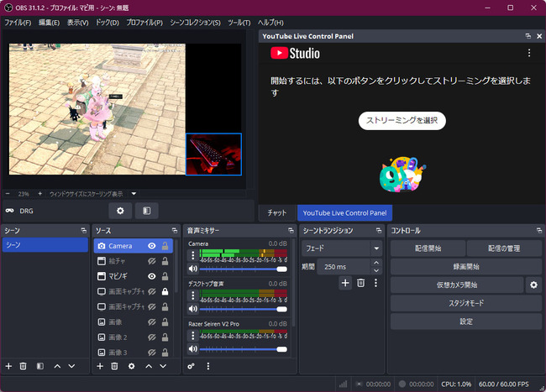Image resolution: width=546 pixels, height=392 pixels.
Task: Click the YouTube Studio logo
Action: click(296, 53)
